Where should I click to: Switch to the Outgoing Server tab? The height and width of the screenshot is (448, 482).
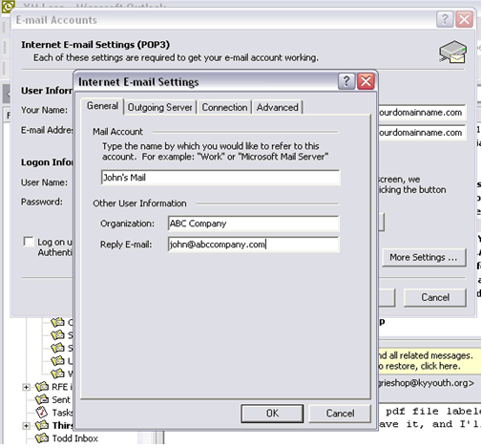click(x=160, y=107)
